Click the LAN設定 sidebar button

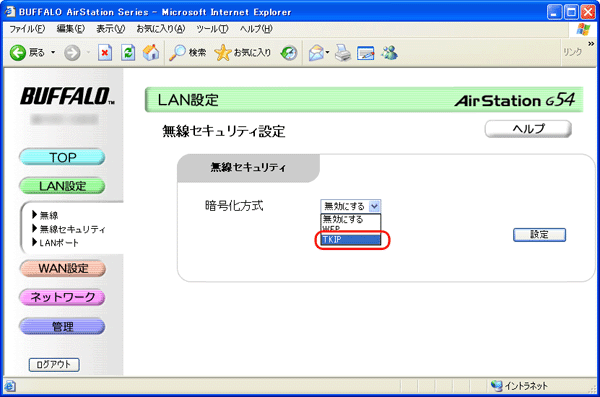pos(62,186)
